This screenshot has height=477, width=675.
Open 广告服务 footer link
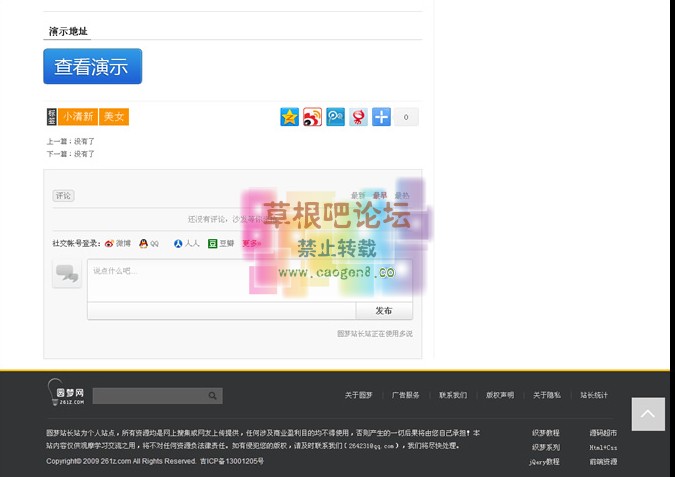tap(406, 395)
